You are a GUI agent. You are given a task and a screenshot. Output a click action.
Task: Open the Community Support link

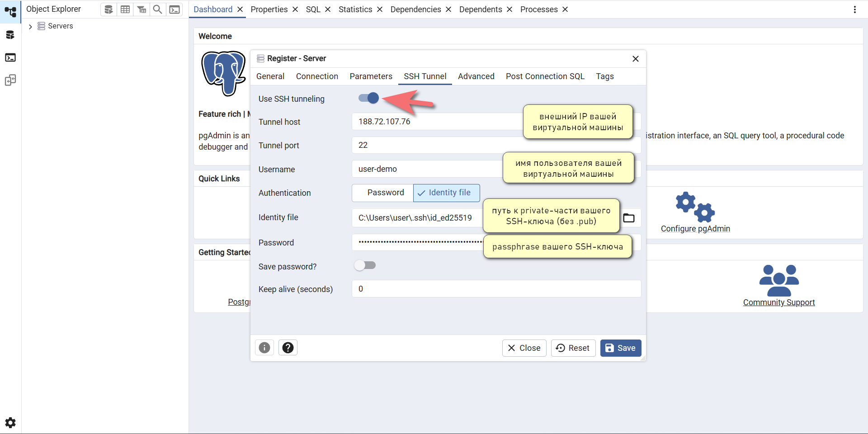click(x=779, y=302)
